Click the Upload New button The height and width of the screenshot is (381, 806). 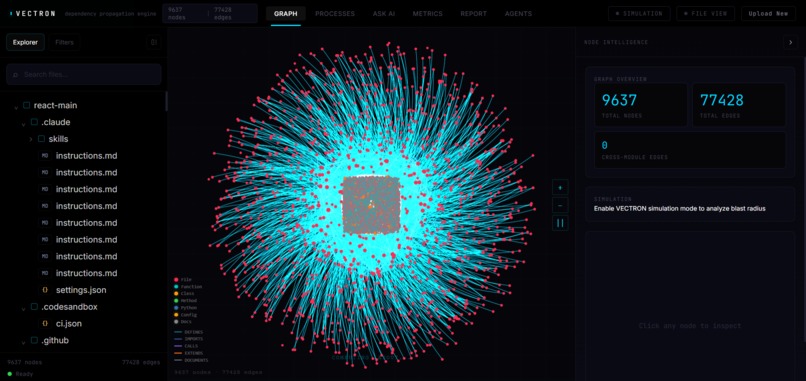tap(768, 14)
